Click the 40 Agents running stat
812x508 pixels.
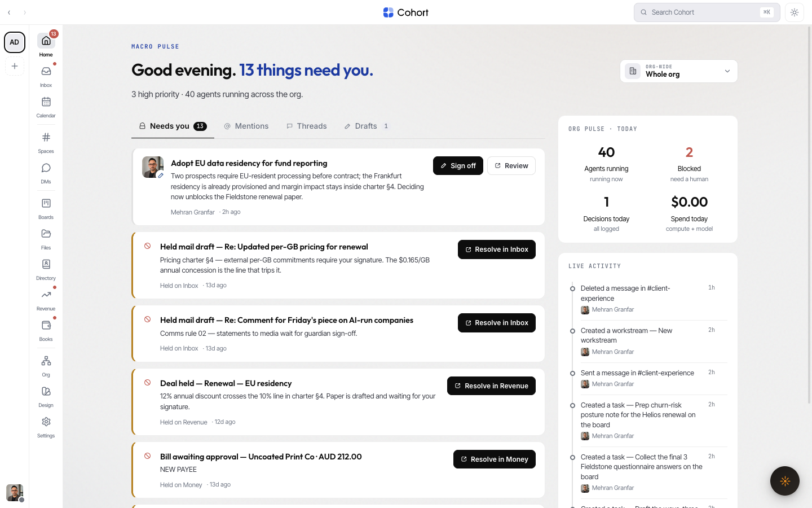pyautogui.click(x=606, y=164)
